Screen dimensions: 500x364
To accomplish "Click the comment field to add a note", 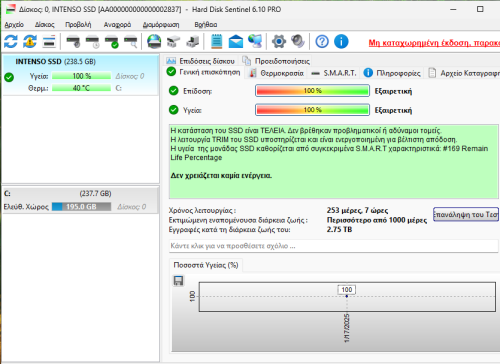I will tap(334, 246).
